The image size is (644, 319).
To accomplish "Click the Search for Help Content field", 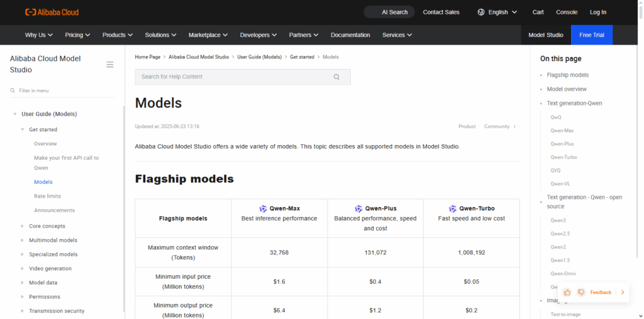I will (x=243, y=77).
